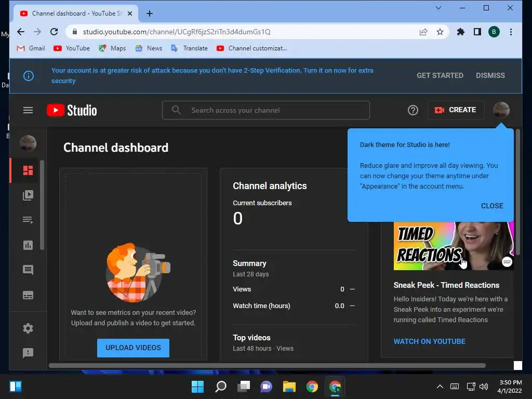This screenshot has width=532, height=399.
Task: Open the Help question mark icon
Action: (413, 110)
